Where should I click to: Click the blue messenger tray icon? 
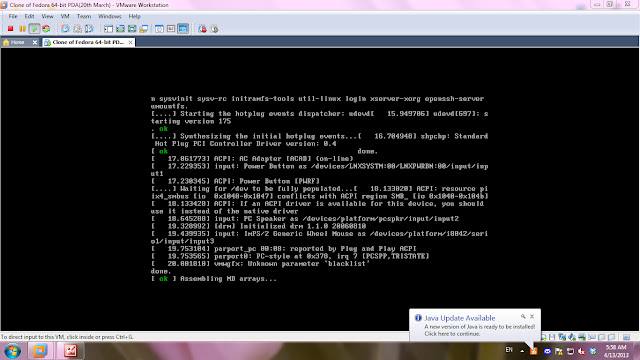[x=547, y=351]
